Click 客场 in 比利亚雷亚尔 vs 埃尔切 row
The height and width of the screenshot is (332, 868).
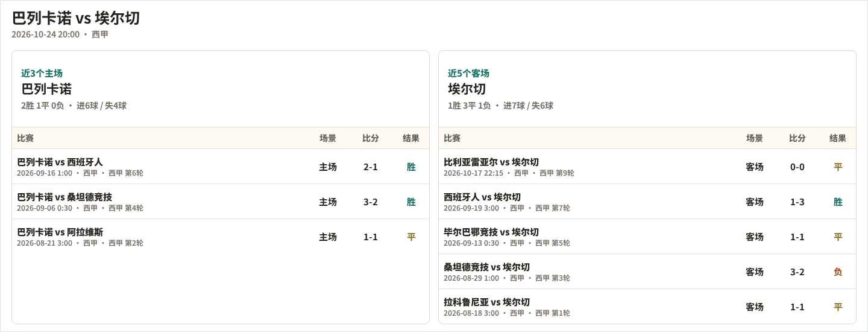(x=755, y=167)
